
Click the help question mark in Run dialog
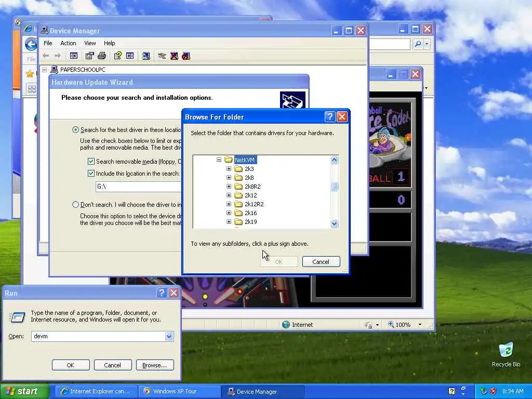pyautogui.click(x=162, y=293)
